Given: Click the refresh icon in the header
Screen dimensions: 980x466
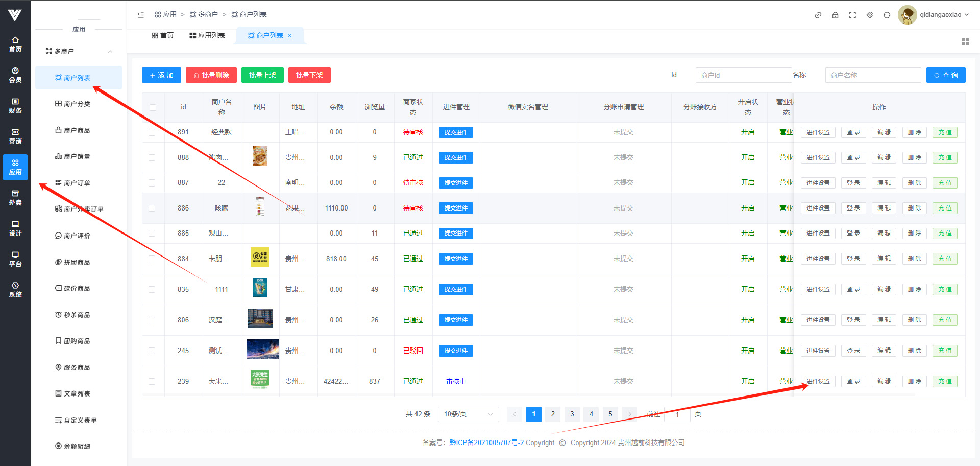Looking at the screenshot, I should click(x=887, y=15).
